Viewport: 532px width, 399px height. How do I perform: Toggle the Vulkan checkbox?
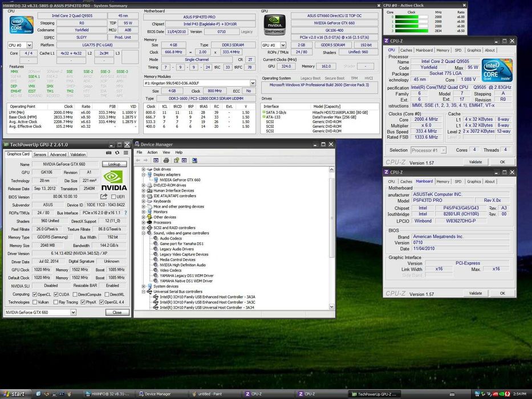[35, 302]
